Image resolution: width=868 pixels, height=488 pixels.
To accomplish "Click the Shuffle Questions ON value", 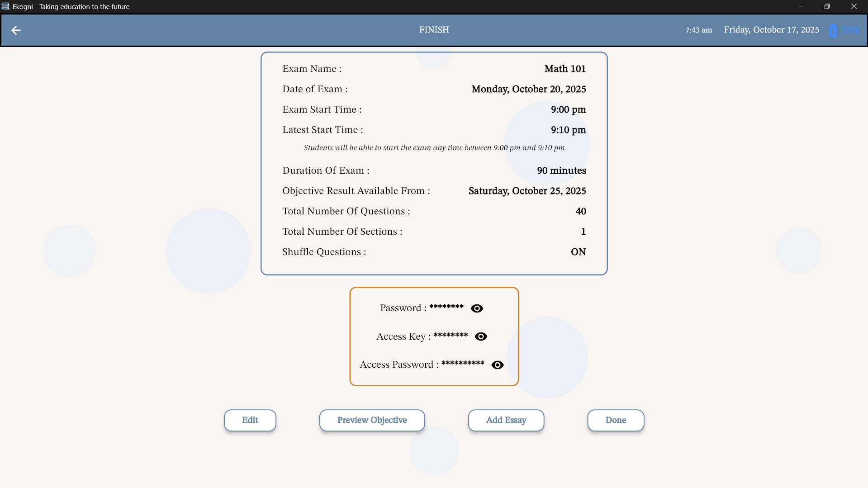I will [578, 252].
